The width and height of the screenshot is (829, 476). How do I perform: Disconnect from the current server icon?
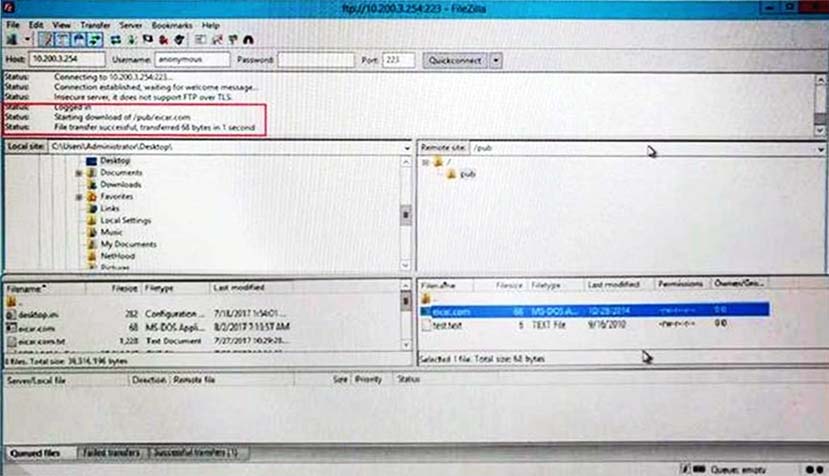point(164,40)
